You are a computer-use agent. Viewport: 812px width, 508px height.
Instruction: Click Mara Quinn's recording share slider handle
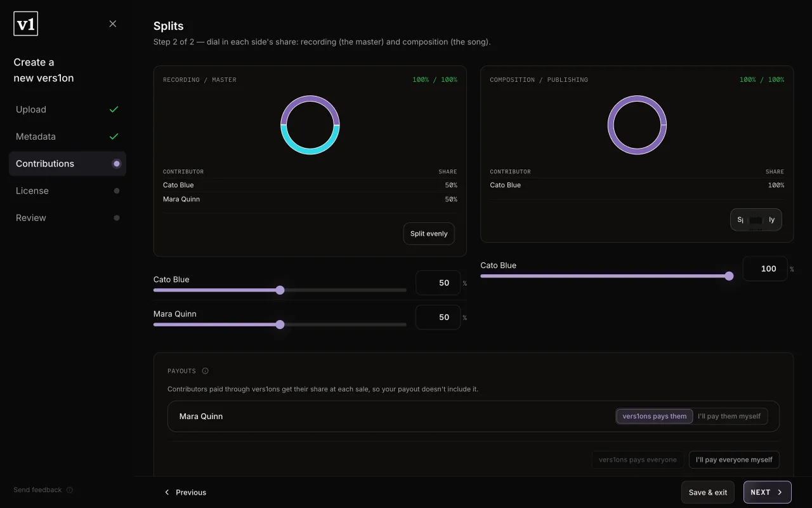pyautogui.click(x=280, y=324)
